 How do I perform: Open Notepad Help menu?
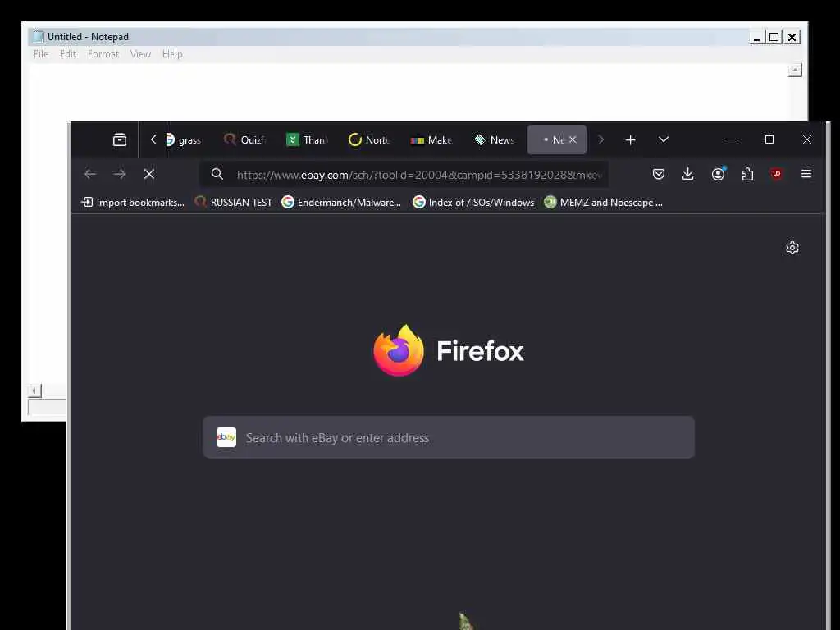(x=172, y=54)
